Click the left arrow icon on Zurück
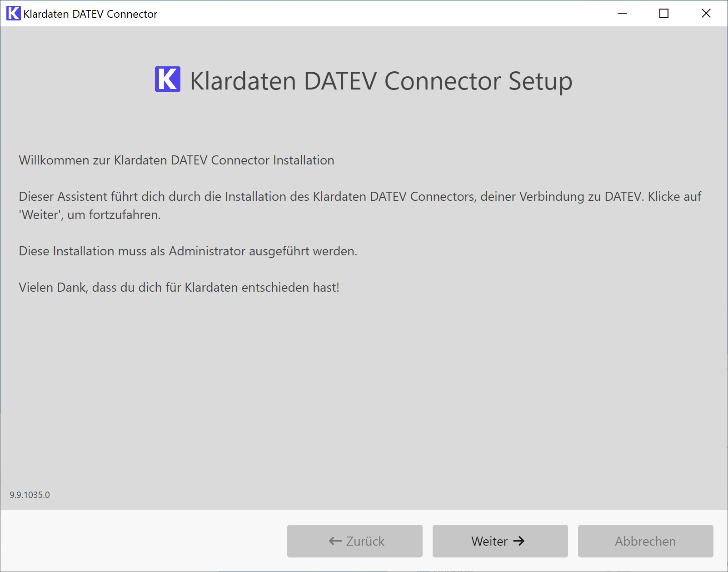The image size is (728, 572). (335, 541)
